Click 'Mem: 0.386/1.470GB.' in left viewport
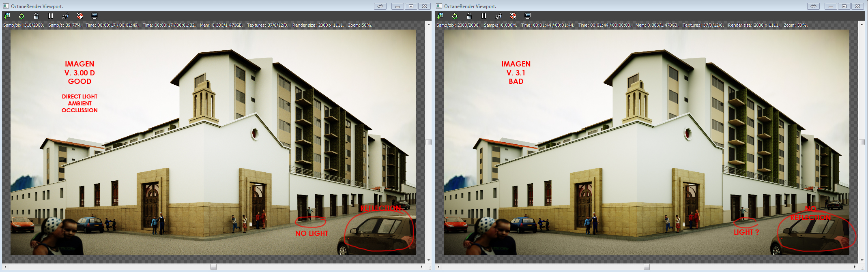Viewport: 868px width, 272px height. tap(221, 25)
